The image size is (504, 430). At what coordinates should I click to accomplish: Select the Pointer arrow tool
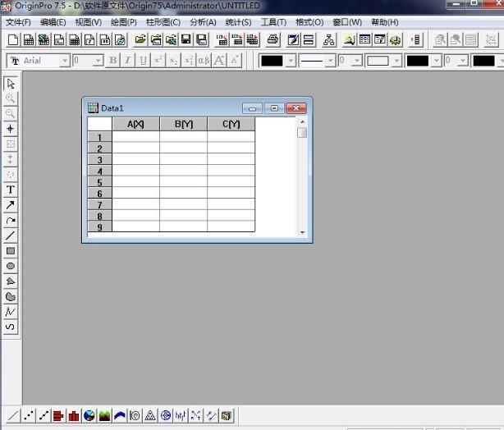point(11,84)
